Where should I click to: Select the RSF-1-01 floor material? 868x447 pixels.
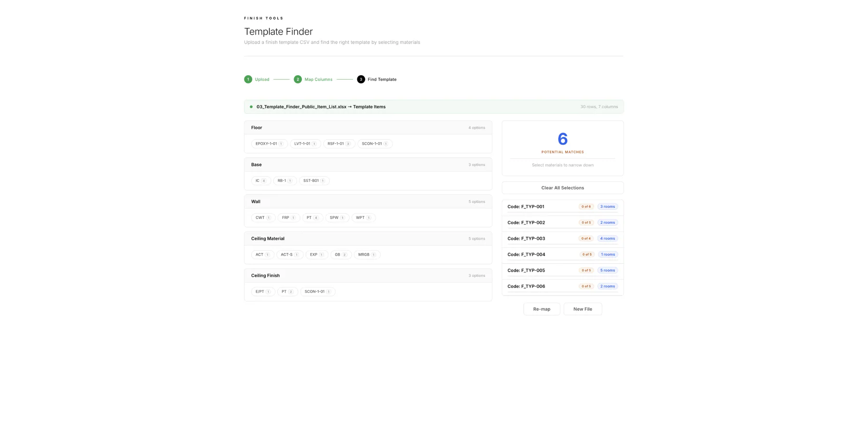[x=339, y=143]
